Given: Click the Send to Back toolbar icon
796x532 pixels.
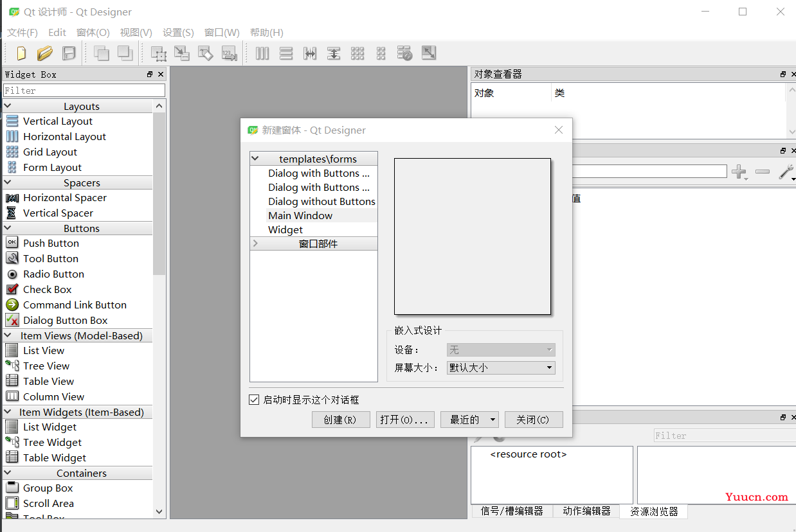Looking at the screenshot, I should click(x=102, y=53).
